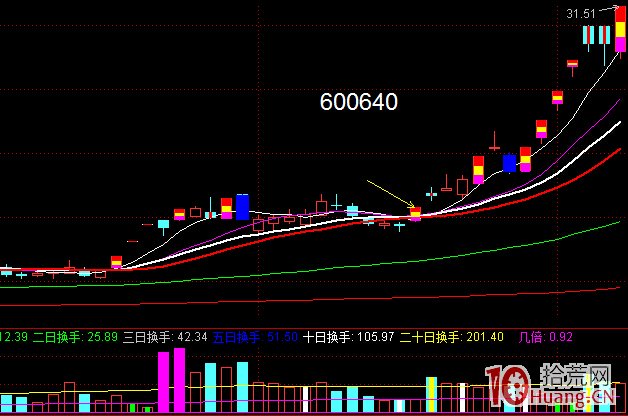Select the 三日换手: 42.34 indicator value
Screen dimensions: 628x416
[165, 337]
